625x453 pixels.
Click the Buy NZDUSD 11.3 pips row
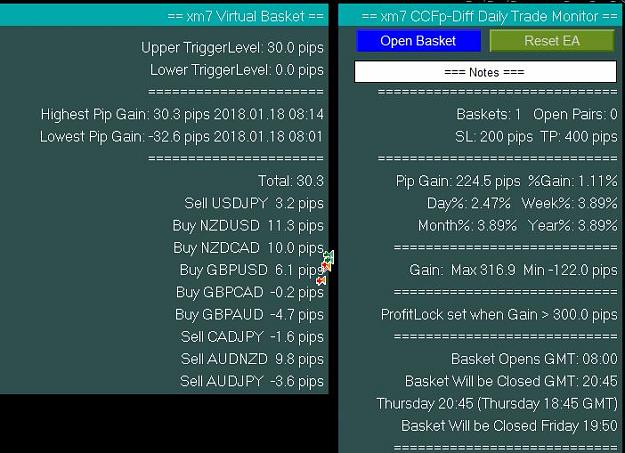[x=248, y=226]
